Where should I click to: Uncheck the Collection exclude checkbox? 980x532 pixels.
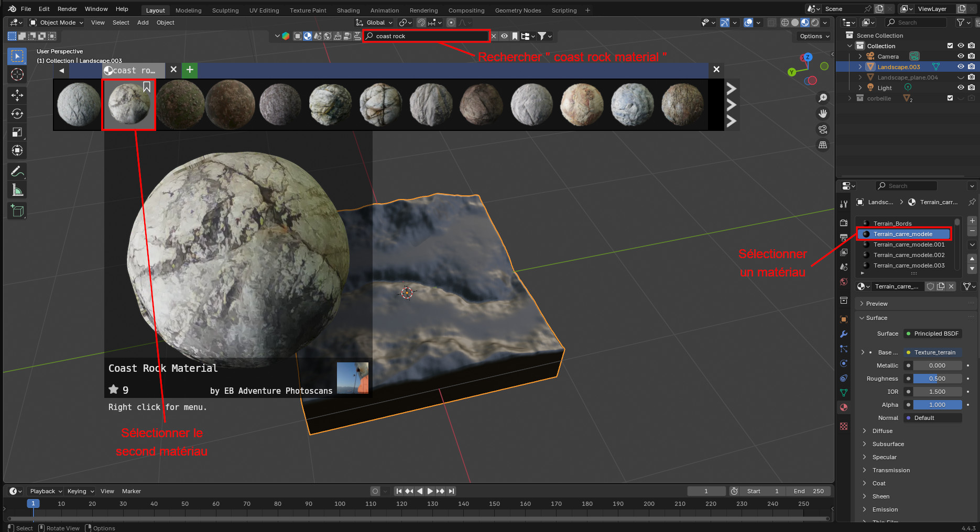click(x=950, y=46)
